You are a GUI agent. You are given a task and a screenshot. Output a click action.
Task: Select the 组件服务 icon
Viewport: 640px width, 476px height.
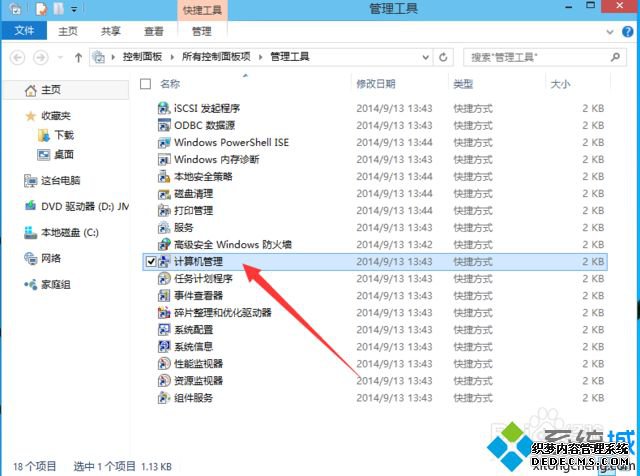point(164,398)
